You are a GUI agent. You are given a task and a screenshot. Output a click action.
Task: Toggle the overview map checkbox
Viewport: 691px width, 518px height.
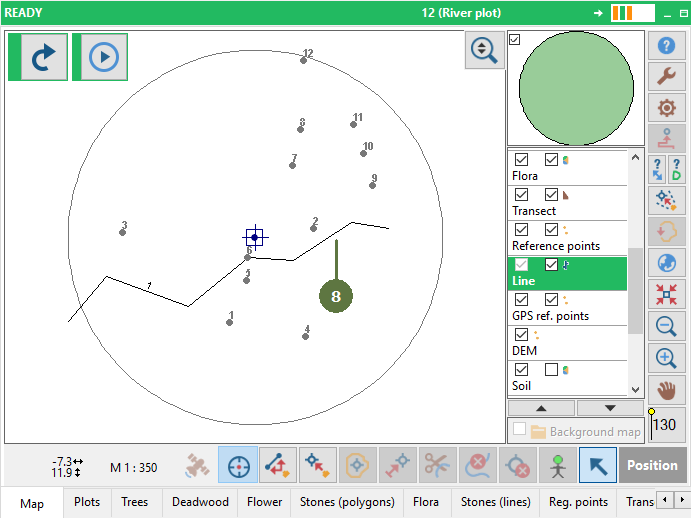[x=515, y=40]
